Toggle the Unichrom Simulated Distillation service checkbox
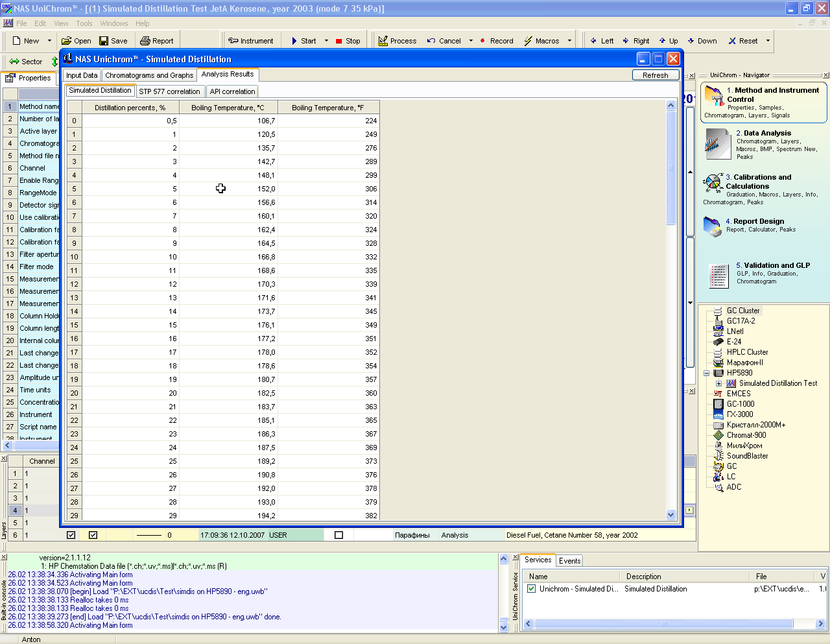830x644 pixels. point(532,589)
